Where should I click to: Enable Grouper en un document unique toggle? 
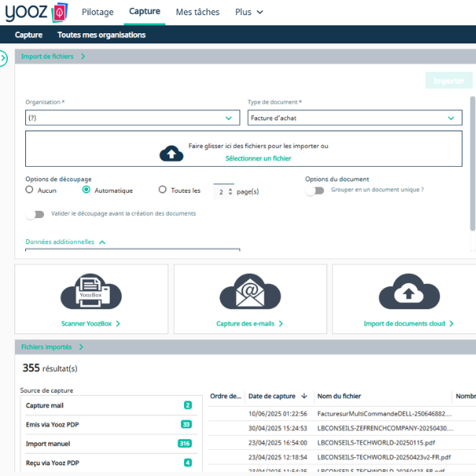(x=315, y=190)
